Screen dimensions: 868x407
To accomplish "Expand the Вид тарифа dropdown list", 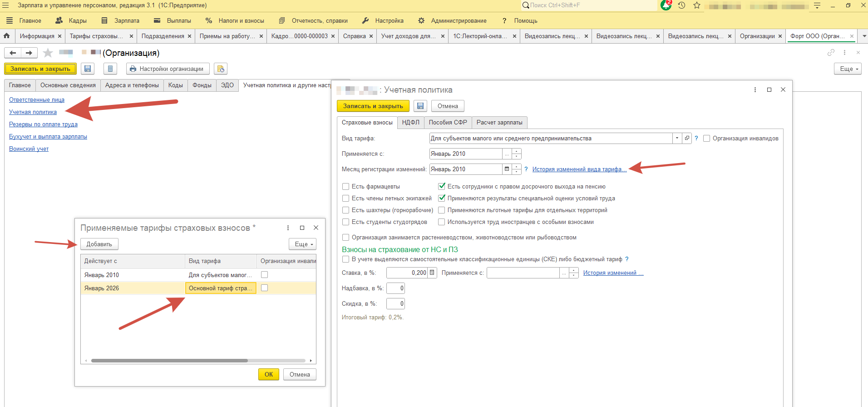I will point(677,138).
